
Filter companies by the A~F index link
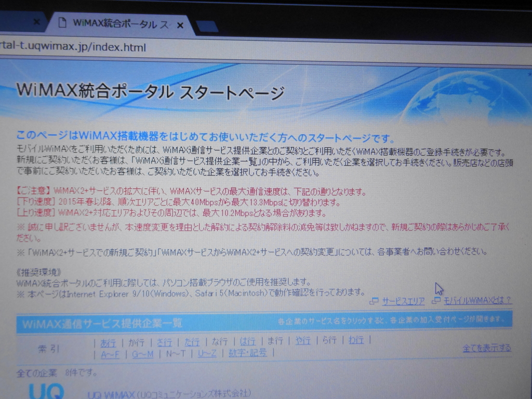pyautogui.click(x=110, y=355)
